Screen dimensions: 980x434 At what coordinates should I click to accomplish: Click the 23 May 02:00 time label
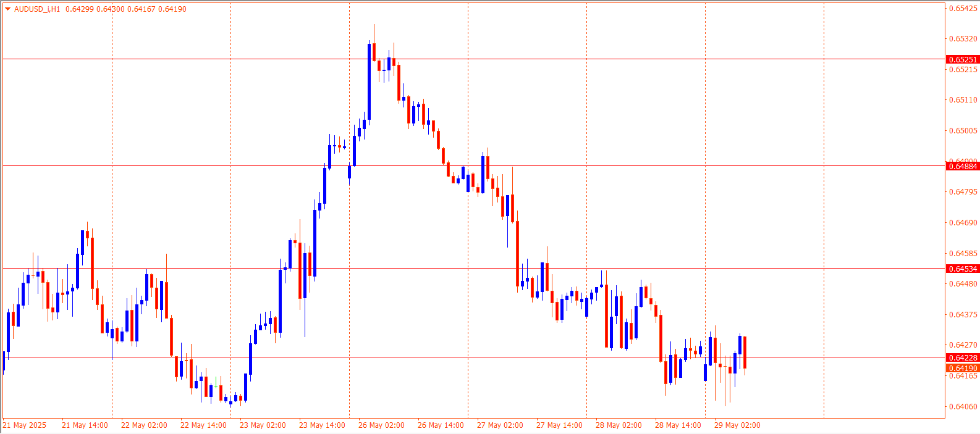click(x=263, y=425)
